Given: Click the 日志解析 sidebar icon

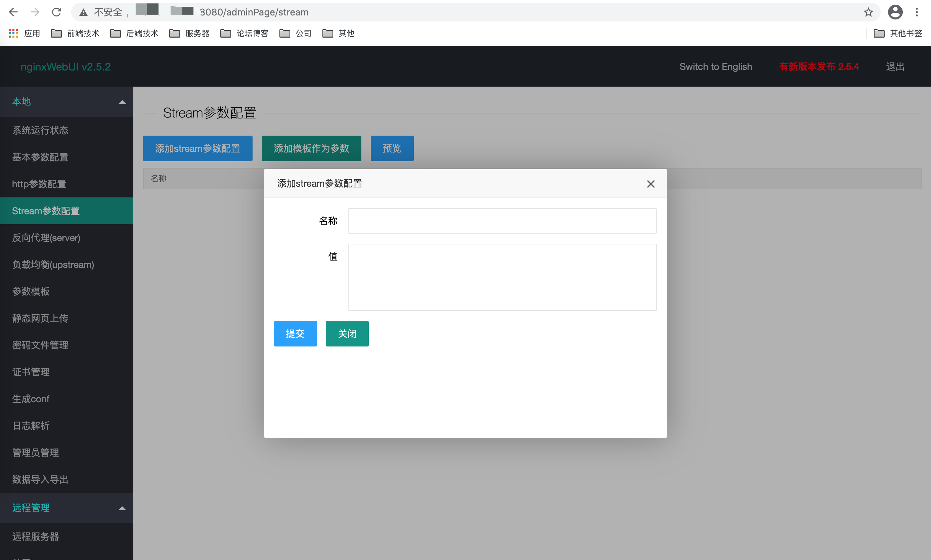Looking at the screenshot, I should [31, 426].
